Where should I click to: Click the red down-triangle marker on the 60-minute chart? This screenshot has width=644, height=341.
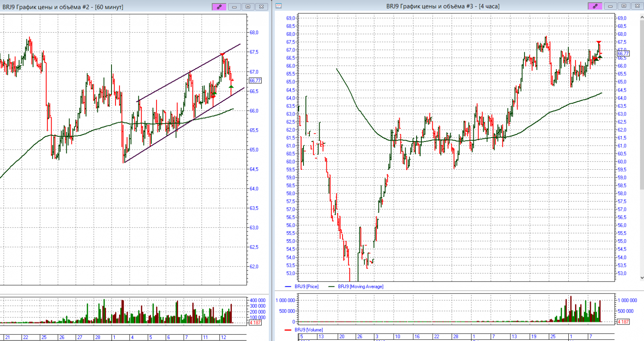(222, 54)
